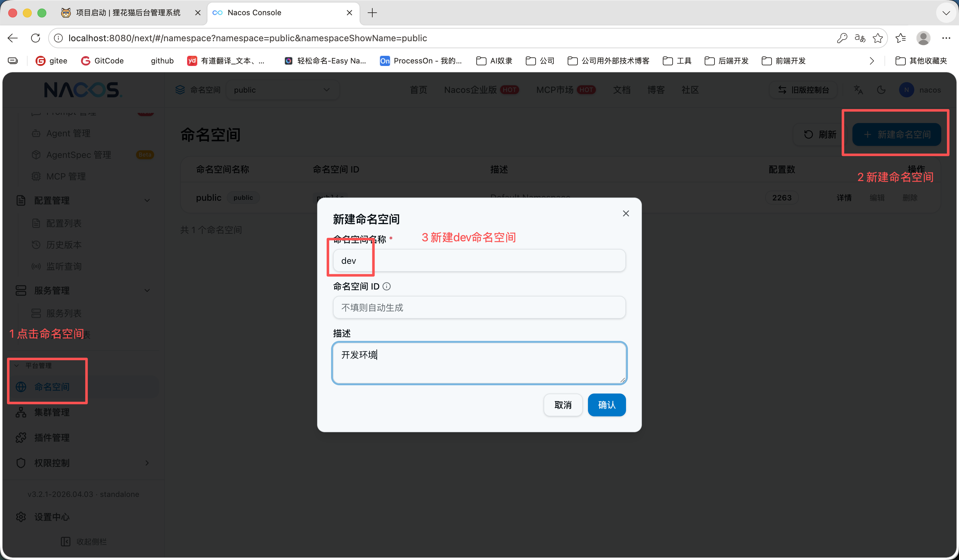Click the 2263 config count badge
Viewport: 959px width, 560px height.
782,198
